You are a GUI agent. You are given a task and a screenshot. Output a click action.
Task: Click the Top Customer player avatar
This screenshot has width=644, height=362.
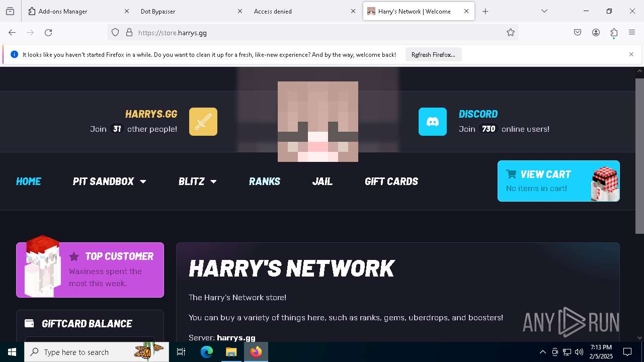click(x=43, y=266)
